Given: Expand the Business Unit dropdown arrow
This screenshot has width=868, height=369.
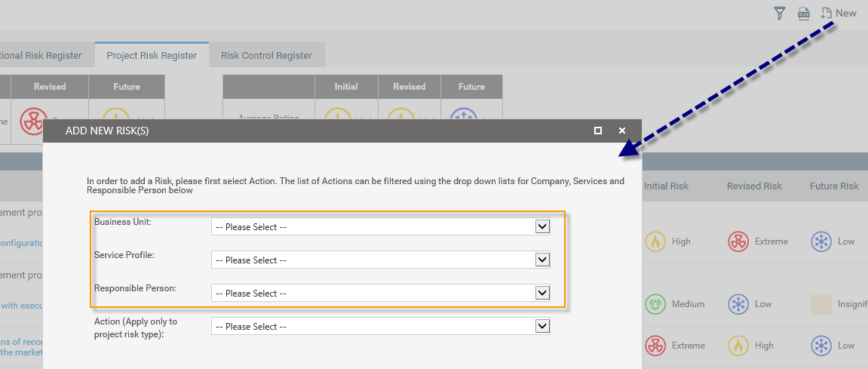Looking at the screenshot, I should point(542,226).
